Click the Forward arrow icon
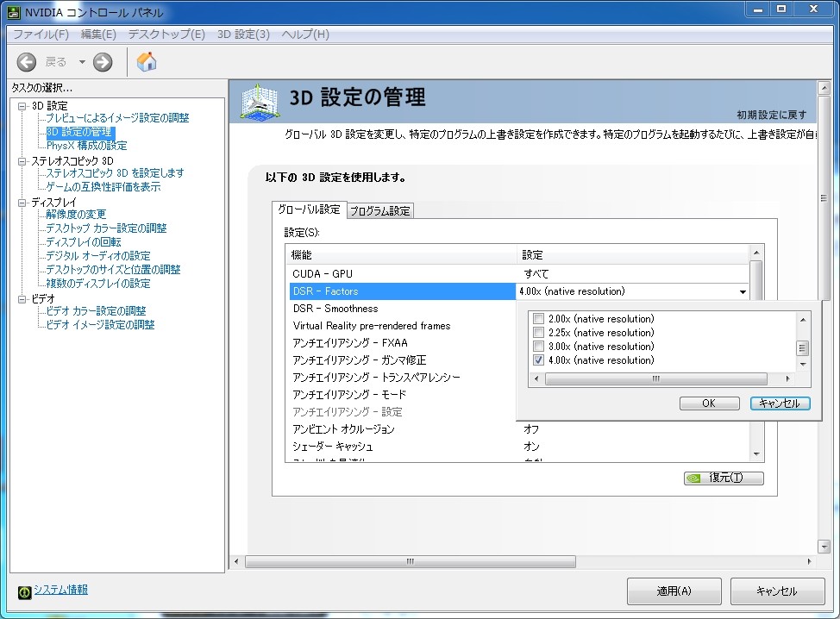840x619 pixels. click(x=103, y=62)
